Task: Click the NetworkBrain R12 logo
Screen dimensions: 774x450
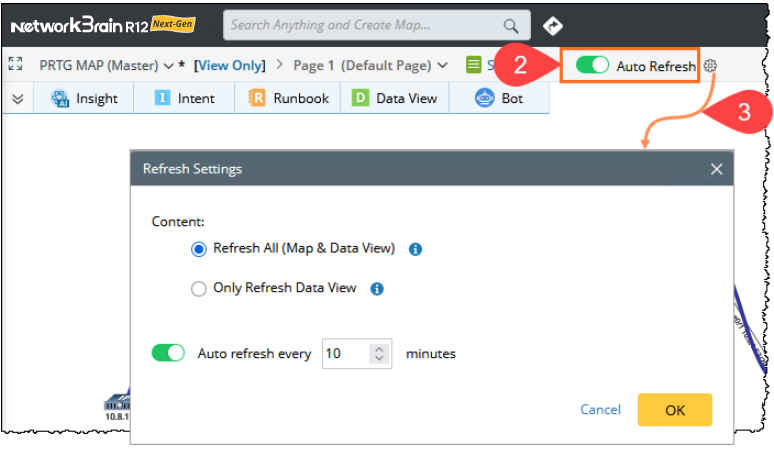Action: click(x=100, y=25)
